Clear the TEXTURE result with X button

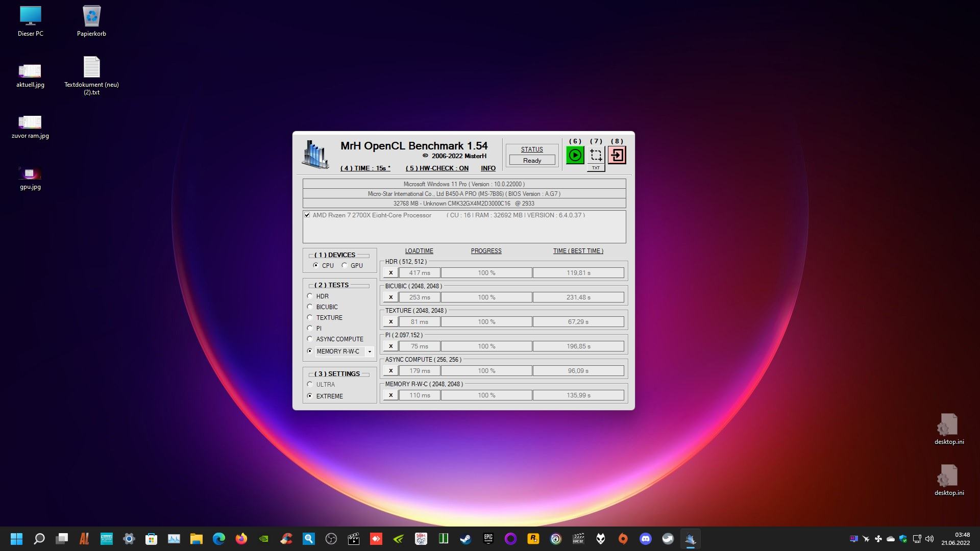coord(390,322)
